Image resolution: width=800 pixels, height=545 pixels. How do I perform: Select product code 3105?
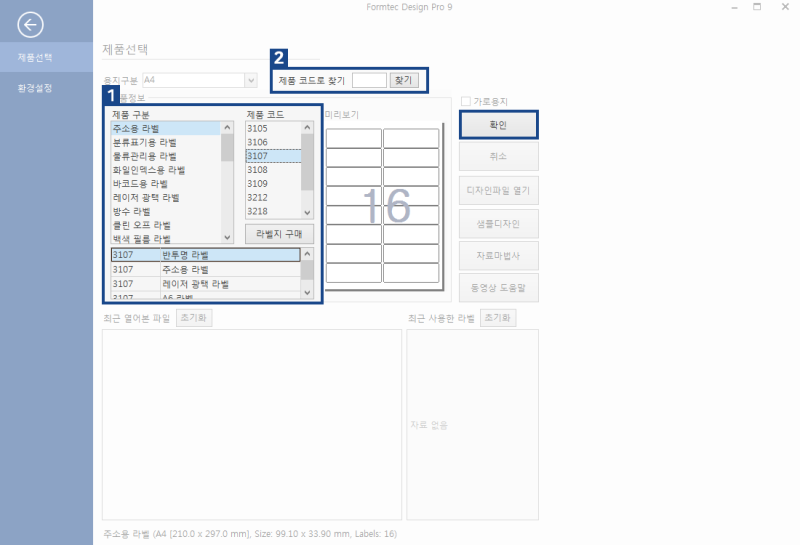click(x=273, y=129)
